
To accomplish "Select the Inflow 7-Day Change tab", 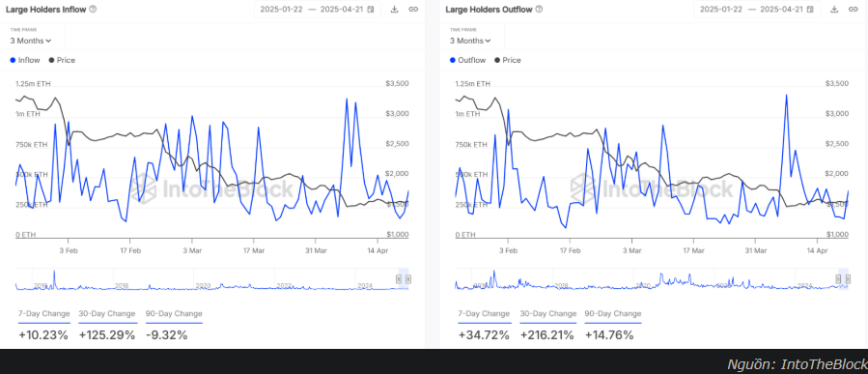I will click(x=44, y=314).
